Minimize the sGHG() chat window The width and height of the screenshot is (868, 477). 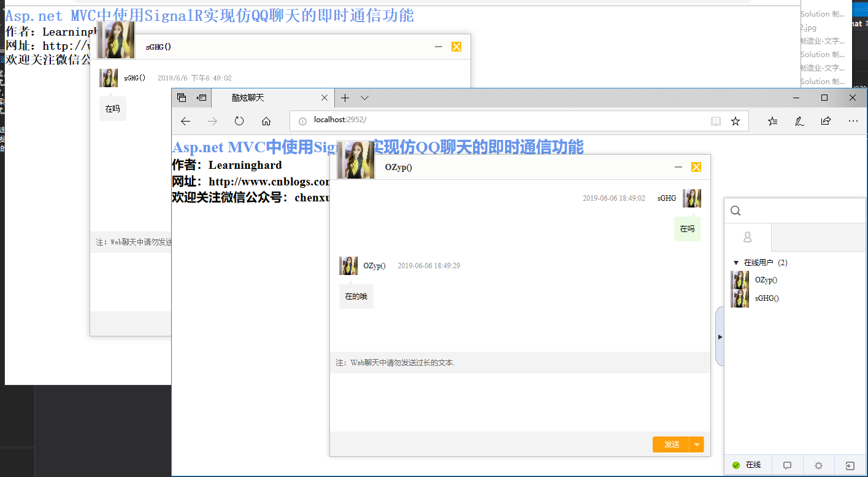(x=439, y=47)
